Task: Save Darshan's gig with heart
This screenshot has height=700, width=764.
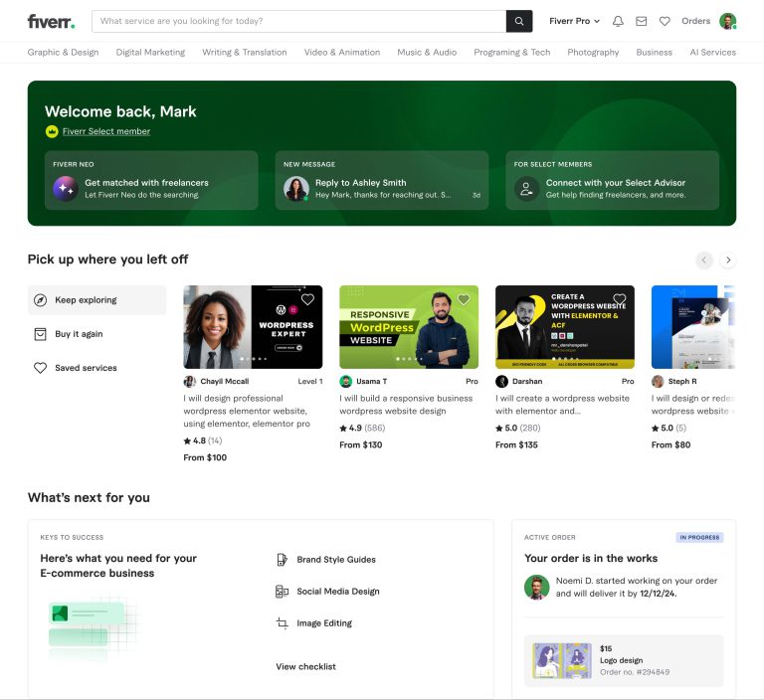Action: [x=620, y=299]
